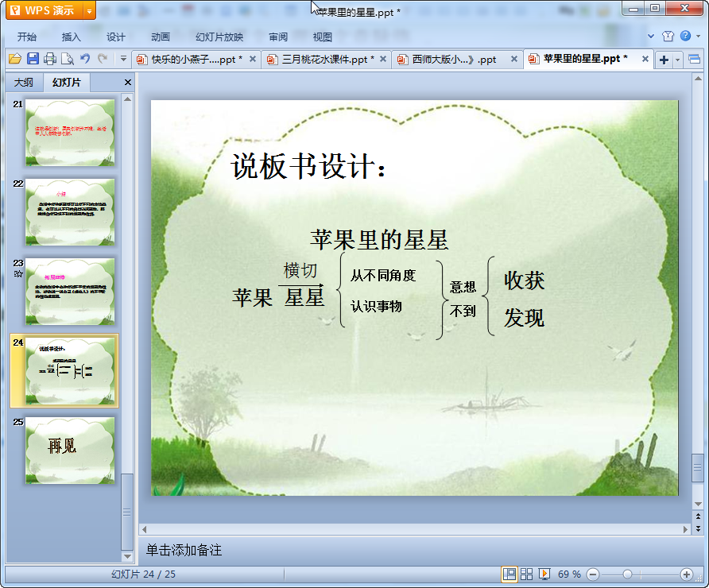Select slide 23 thumbnail
The width and height of the screenshot is (709, 588).
(70, 292)
